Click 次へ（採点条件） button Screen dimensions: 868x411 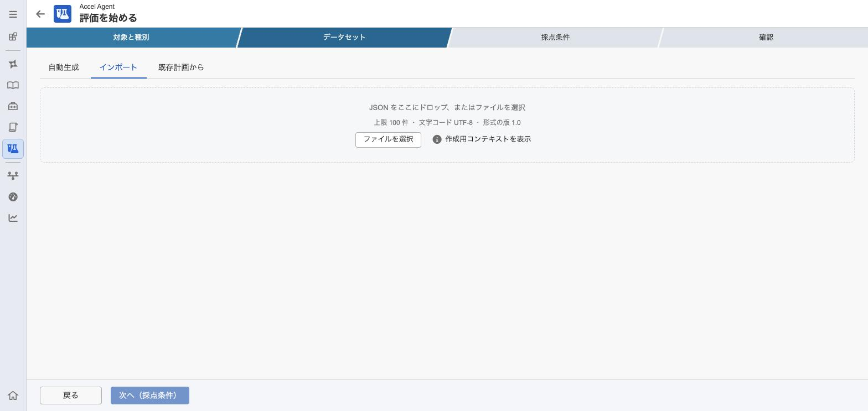pos(150,396)
